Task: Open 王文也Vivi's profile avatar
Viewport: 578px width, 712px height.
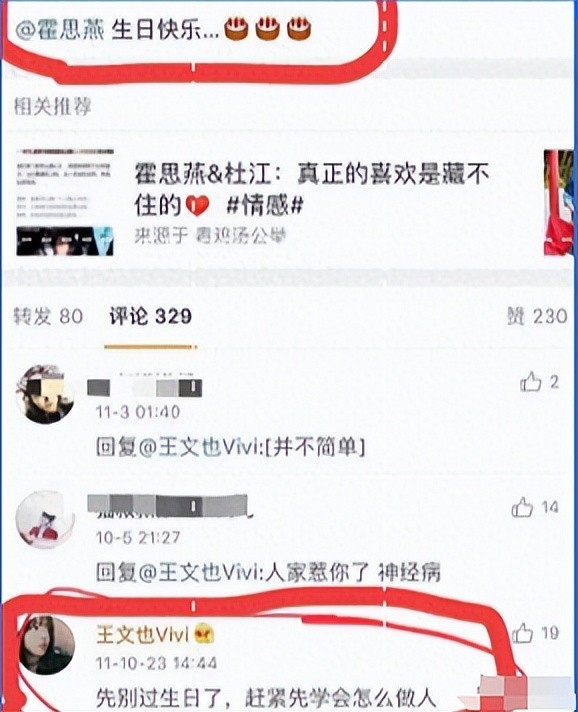Action: pos(47,645)
